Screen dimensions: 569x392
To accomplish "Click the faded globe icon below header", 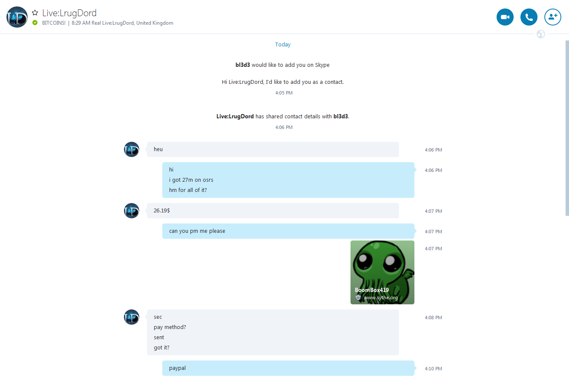I will 541,34.
